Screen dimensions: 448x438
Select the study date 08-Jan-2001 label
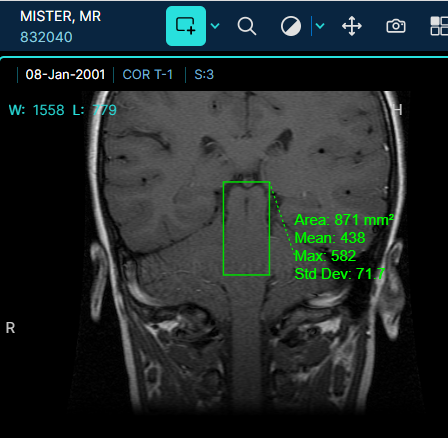tap(65, 74)
